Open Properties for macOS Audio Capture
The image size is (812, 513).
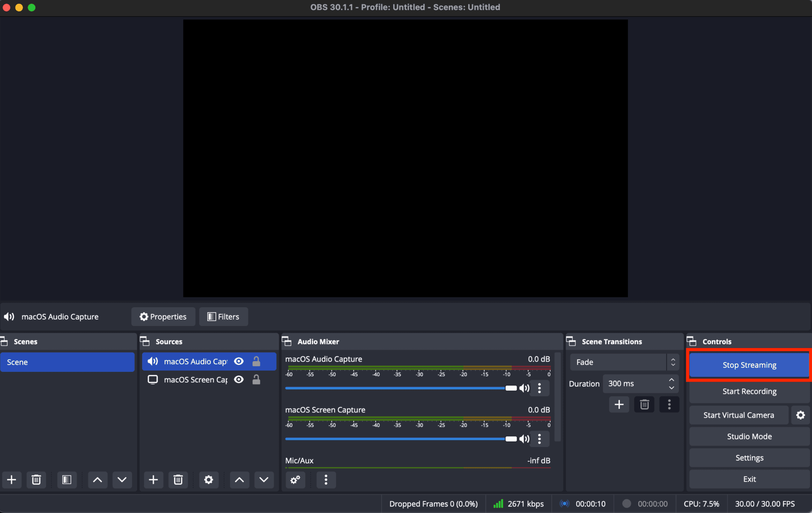click(x=163, y=317)
